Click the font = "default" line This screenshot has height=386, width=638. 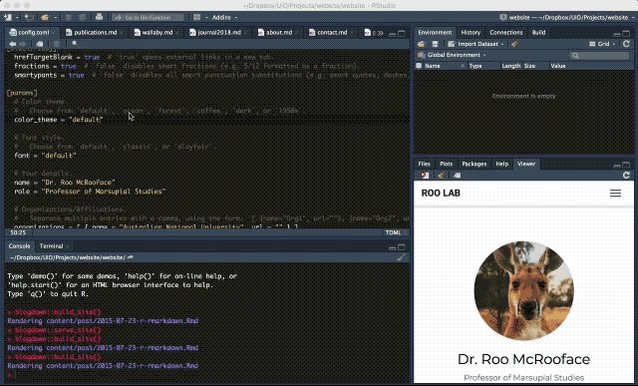pyautogui.click(x=45, y=155)
